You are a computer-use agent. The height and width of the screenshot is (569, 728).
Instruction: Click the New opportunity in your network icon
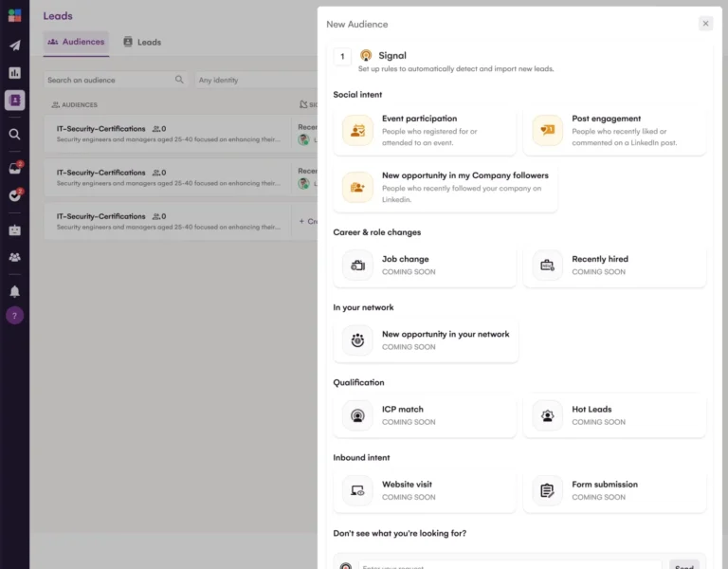(357, 340)
